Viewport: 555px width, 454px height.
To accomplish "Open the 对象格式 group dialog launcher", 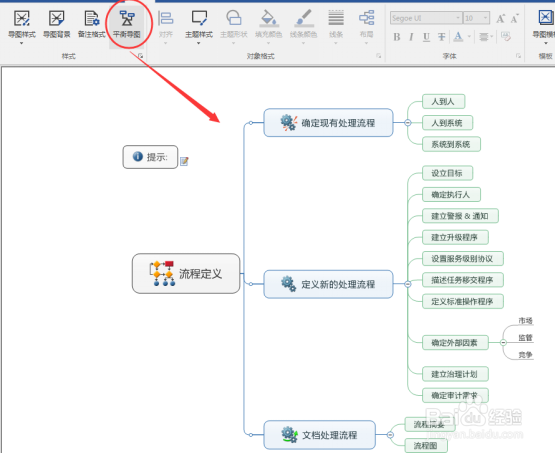I will pyautogui.click(x=379, y=56).
